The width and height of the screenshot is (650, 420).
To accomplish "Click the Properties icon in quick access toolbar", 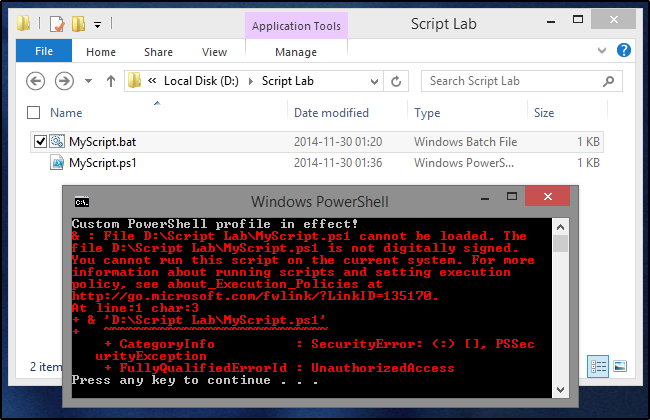I will point(56,23).
